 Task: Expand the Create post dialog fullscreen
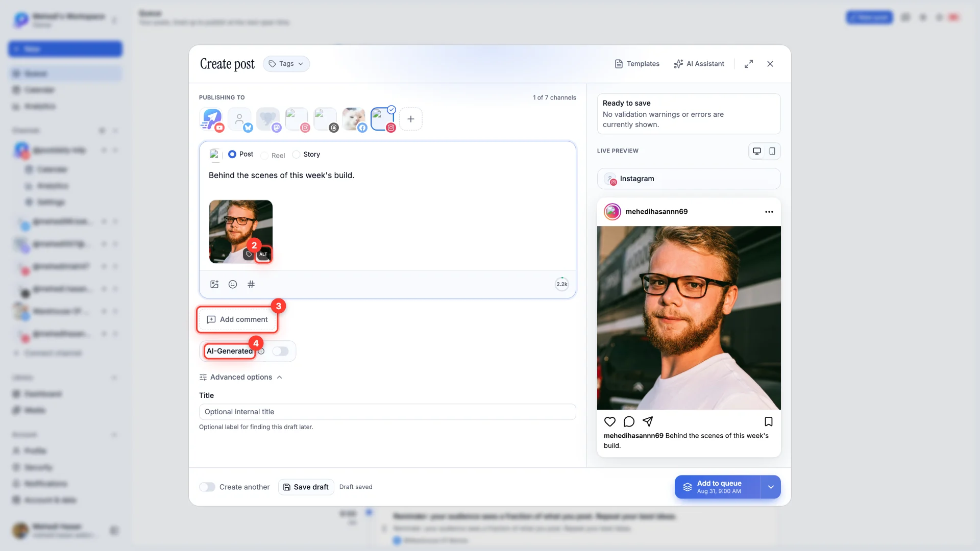click(x=749, y=64)
